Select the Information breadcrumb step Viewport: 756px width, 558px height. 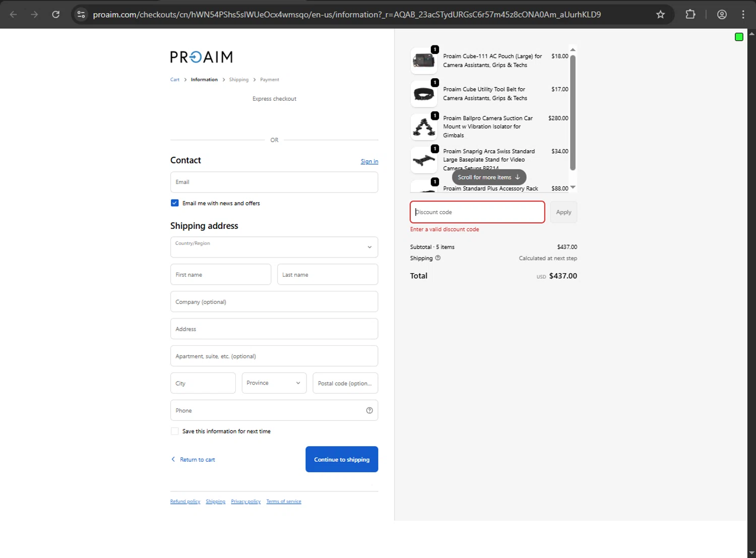204,80
